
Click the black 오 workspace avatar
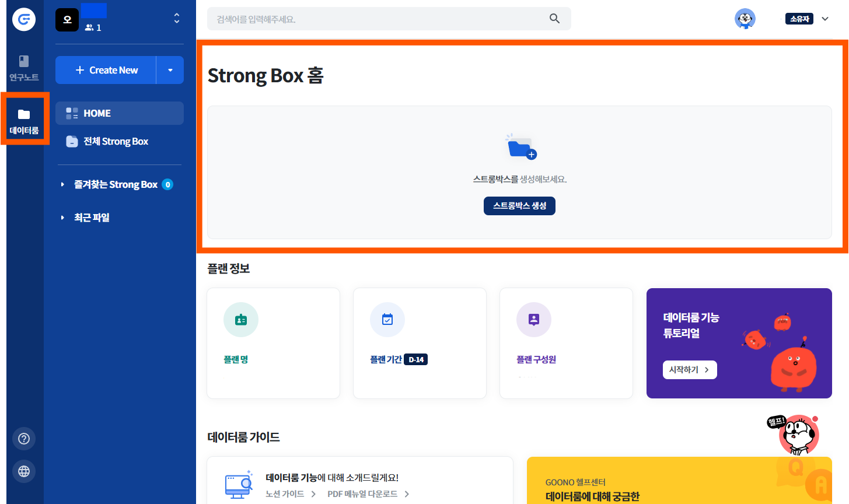point(67,20)
